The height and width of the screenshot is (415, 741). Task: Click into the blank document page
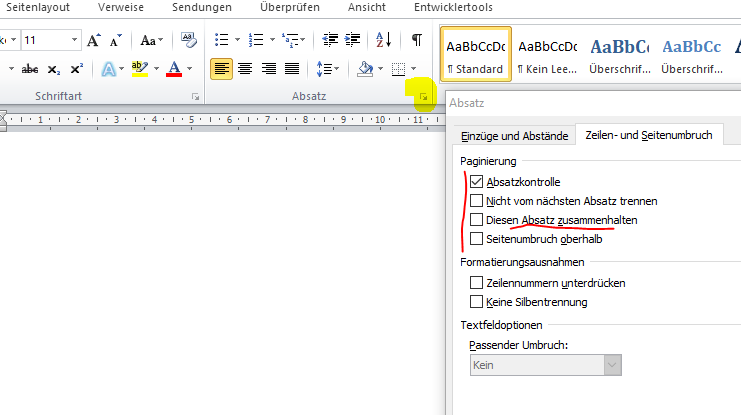[222, 274]
